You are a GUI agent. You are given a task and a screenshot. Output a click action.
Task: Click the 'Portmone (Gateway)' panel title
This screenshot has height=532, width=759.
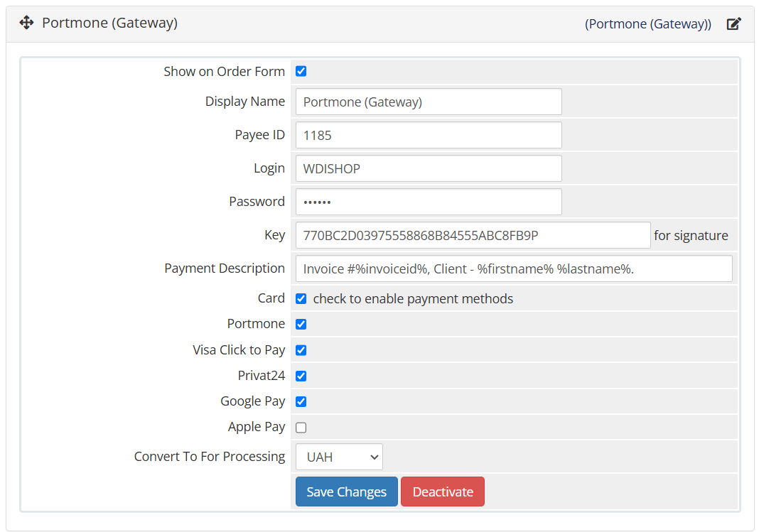110,23
